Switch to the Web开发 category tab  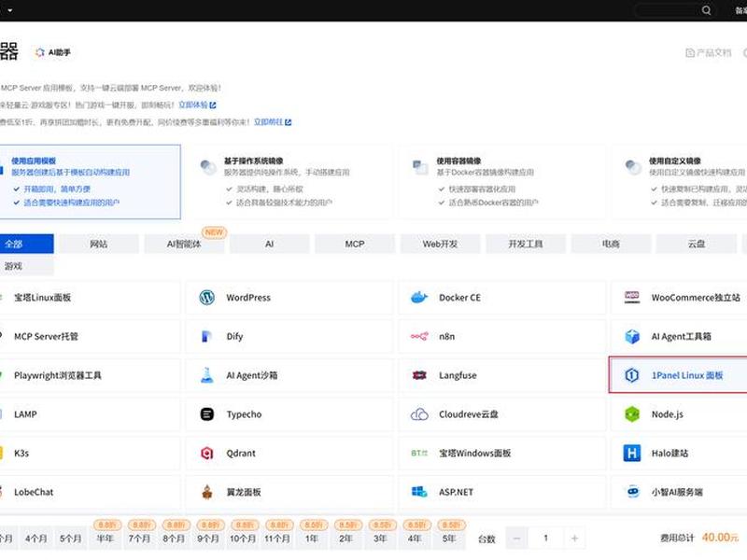(x=440, y=244)
